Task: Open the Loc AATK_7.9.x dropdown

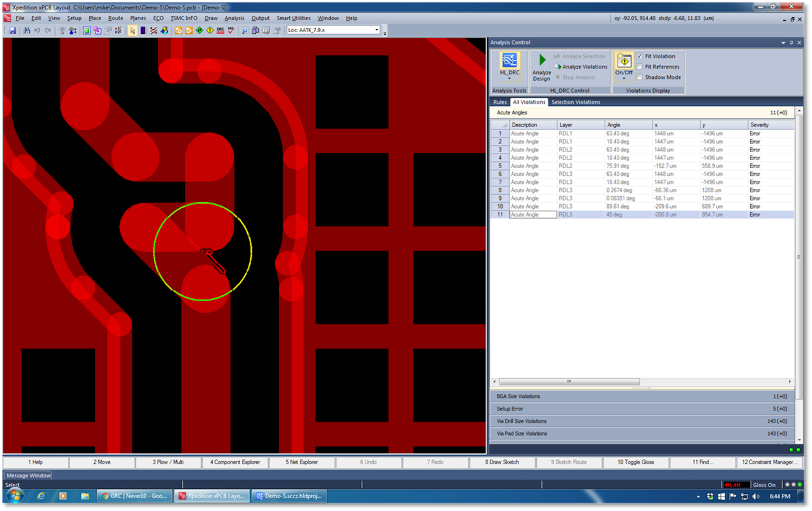Action: pos(376,30)
